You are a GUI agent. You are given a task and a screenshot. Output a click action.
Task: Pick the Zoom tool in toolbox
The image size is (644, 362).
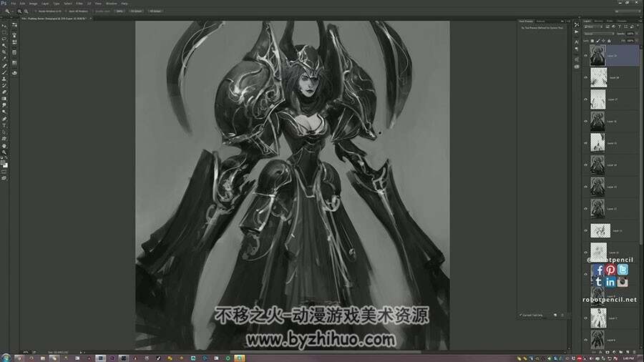pos(4,152)
